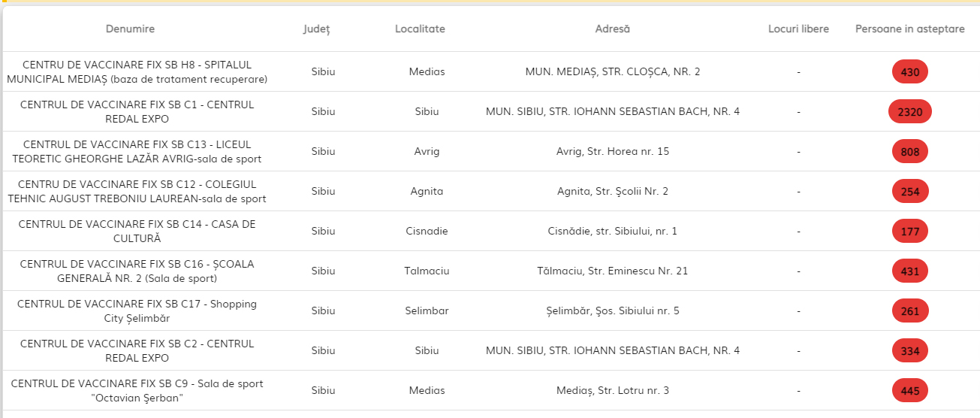980x418 pixels.
Task: Select the 334 badge for SB C2 center
Action: click(910, 351)
